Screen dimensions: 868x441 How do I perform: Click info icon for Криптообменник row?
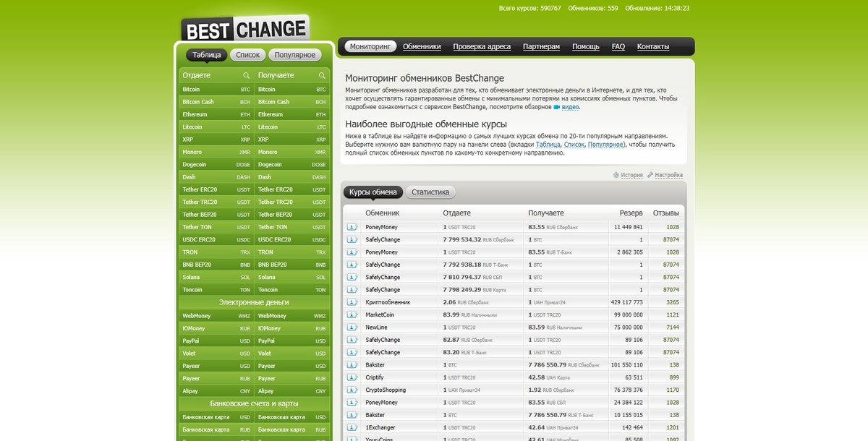352,302
